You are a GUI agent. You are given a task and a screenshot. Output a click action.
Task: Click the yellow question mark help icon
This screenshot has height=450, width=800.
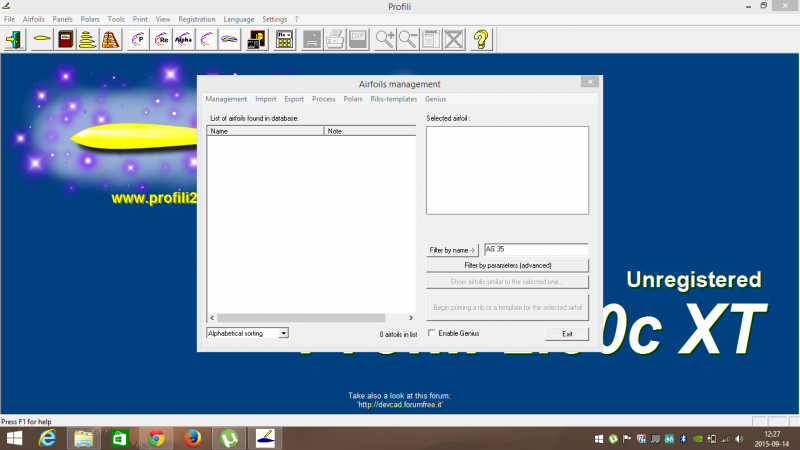[x=481, y=40]
